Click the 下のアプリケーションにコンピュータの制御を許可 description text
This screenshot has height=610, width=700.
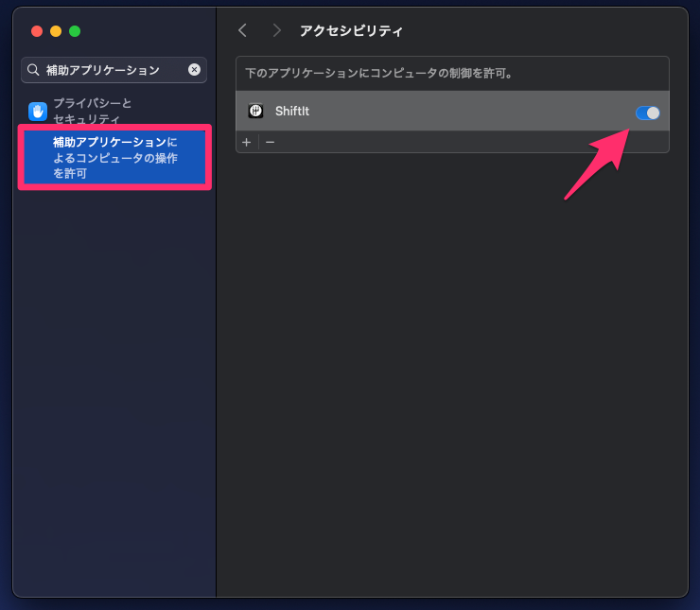(x=378, y=73)
